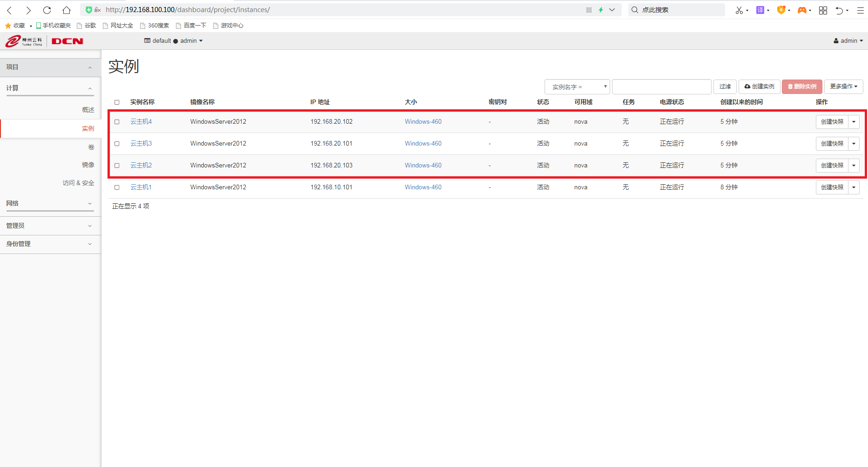Open the browser home page icon

click(x=67, y=10)
